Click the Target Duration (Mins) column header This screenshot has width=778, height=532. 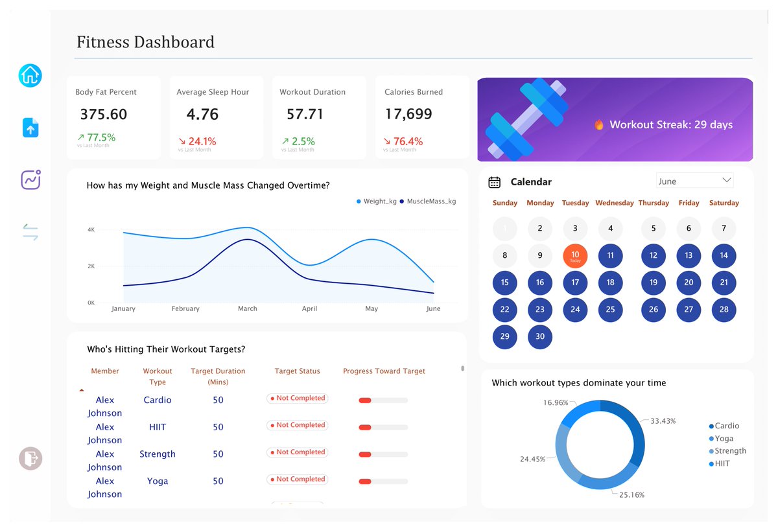(x=218, y=376)
